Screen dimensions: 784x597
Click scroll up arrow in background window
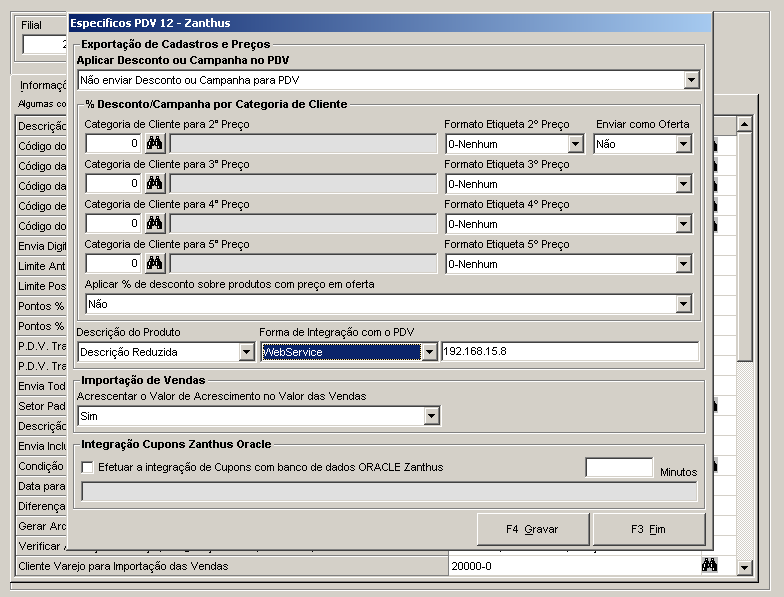point(744,124)
